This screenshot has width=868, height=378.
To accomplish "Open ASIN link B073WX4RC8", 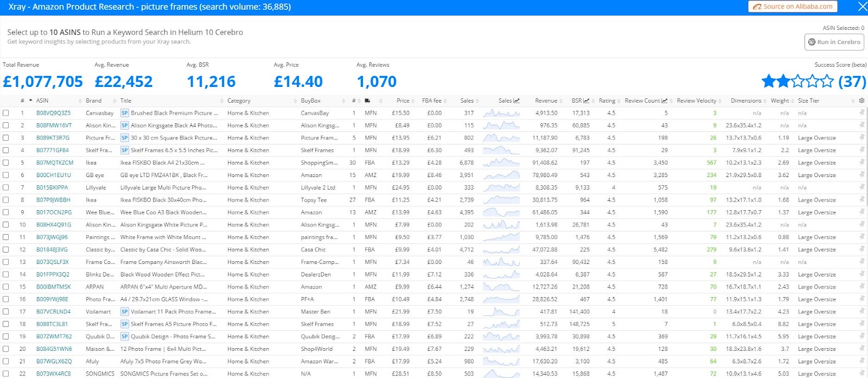I will click(x=54, y=374).
